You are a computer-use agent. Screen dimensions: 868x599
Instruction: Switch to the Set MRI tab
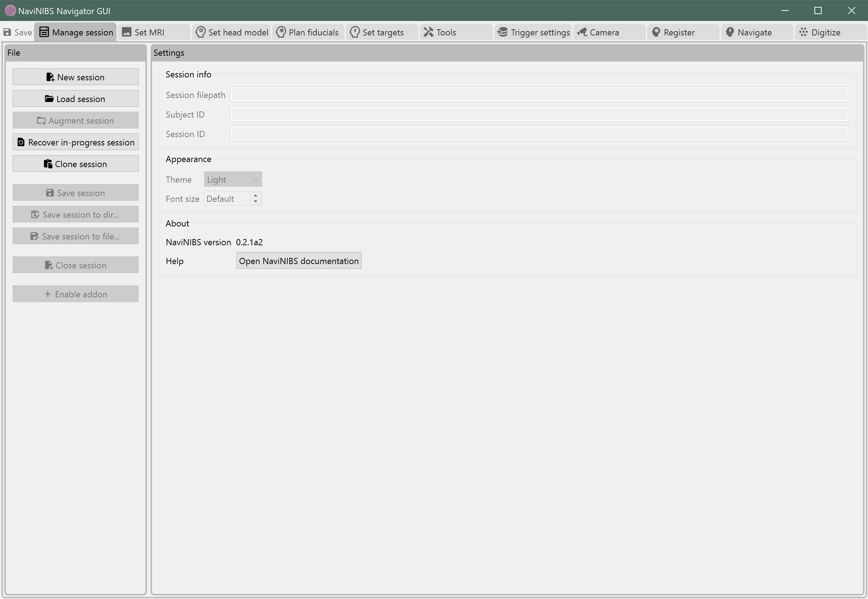pyautogui.click(x=154, y=32)
